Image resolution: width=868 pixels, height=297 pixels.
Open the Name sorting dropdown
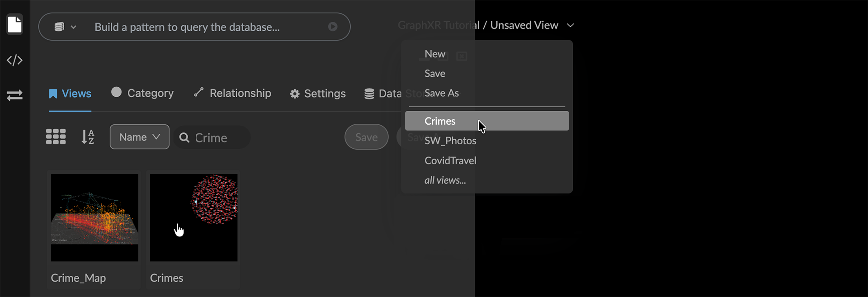pyautogui.click(x=139, y=137)
